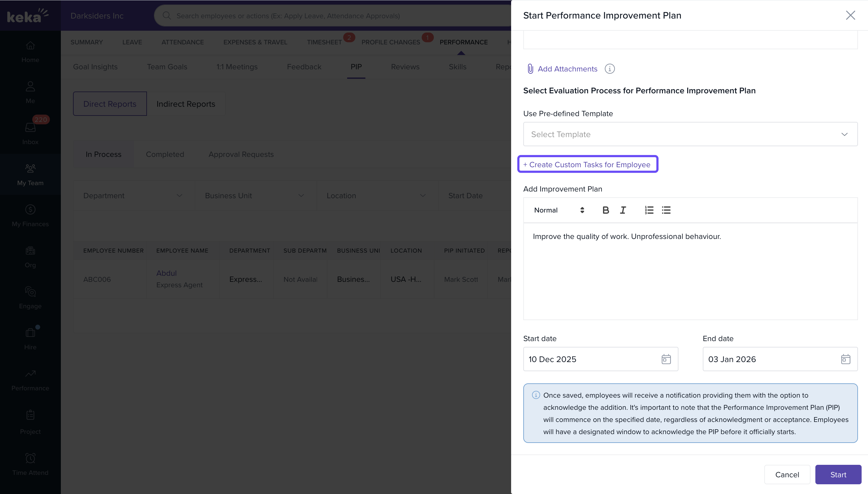
Task: Insert a numbered list in editor
Action: [649, 210]
